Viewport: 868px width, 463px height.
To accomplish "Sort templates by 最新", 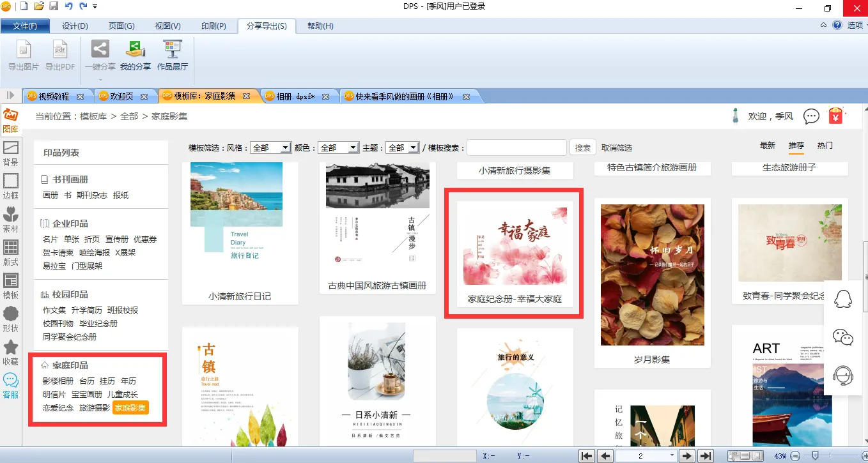I will pos(768,146).
